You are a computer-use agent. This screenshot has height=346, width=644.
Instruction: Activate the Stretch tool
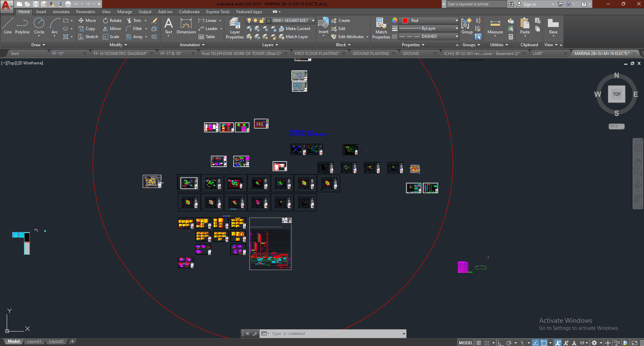click(88, 37)
